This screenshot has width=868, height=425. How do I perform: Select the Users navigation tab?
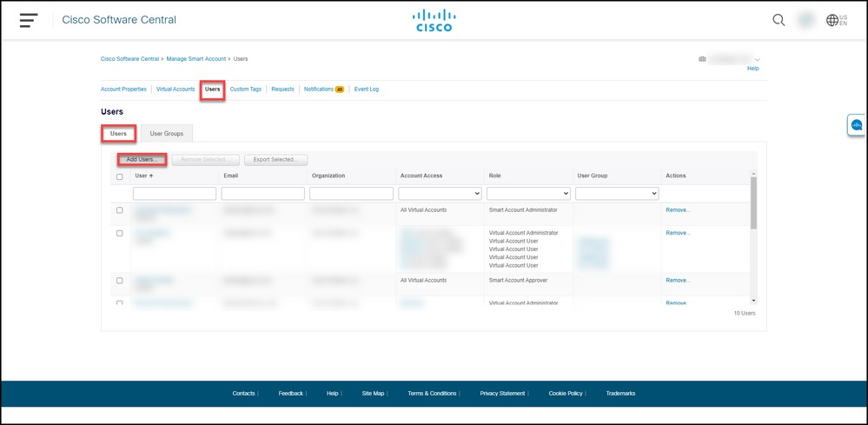click(x=213, y=90)
